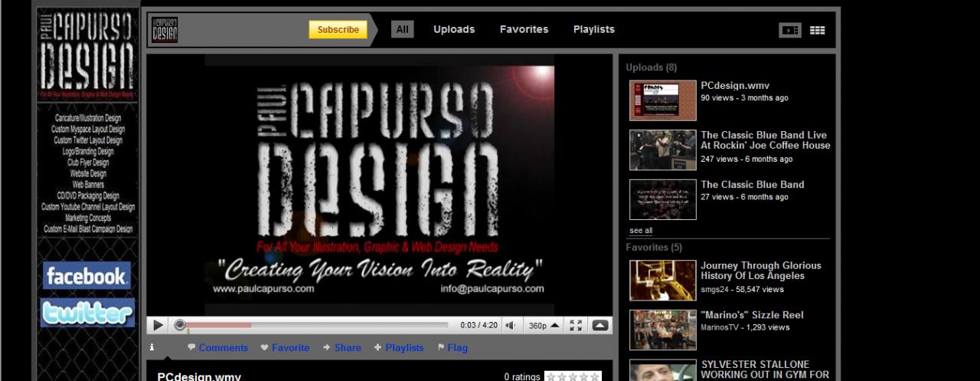Open the 360p quality dropdown

(x=544, y=325)
